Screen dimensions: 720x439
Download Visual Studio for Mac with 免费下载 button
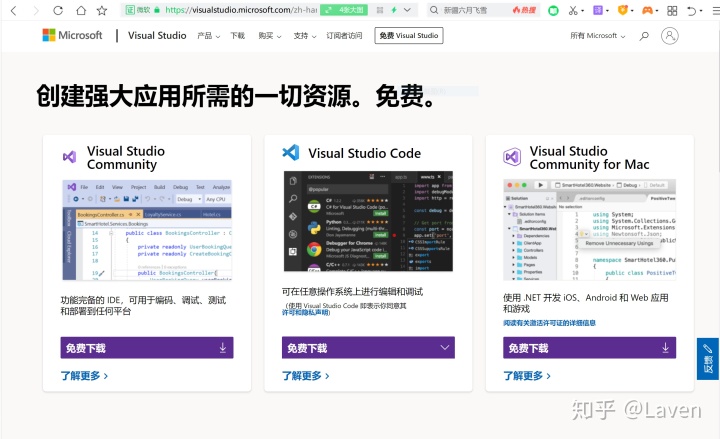[590, 348]
